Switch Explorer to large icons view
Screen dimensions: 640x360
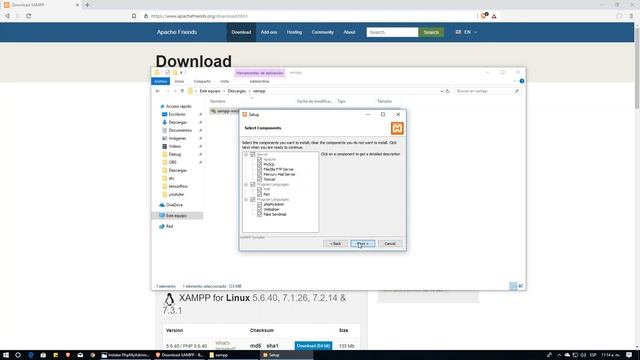(521, 286)
